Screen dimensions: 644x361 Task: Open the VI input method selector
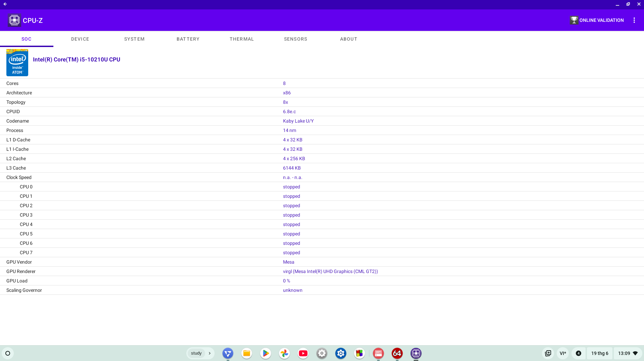563,353
